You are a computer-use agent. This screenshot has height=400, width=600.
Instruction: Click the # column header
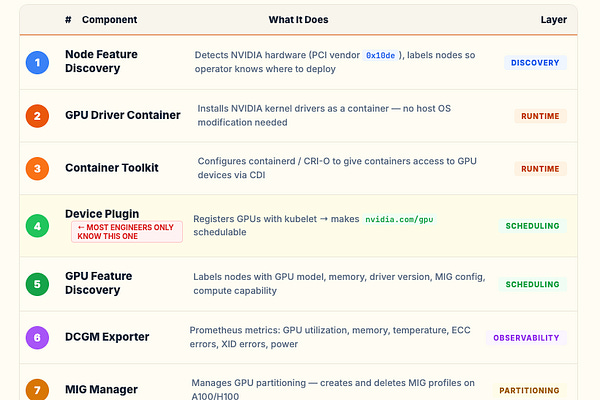pos(68,20)
